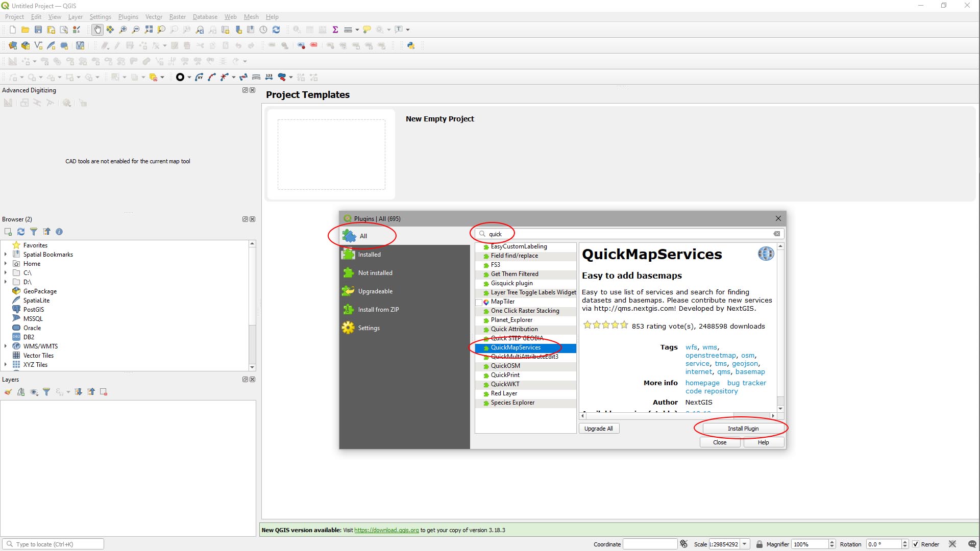Open the Database menu
The image size is (980, 551).
[205, 17]
